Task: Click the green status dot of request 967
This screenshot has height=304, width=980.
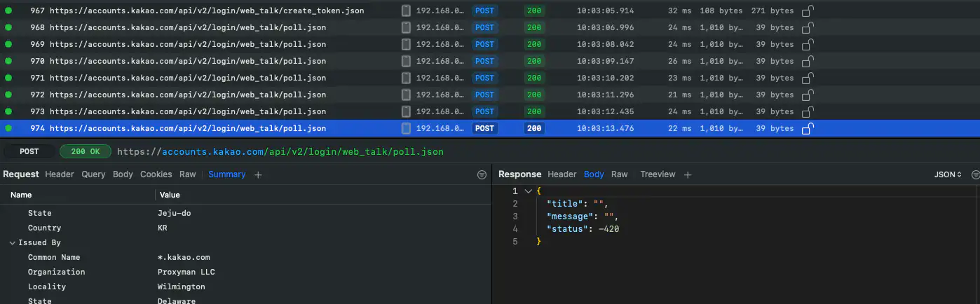Action: [x=8, y=11]
